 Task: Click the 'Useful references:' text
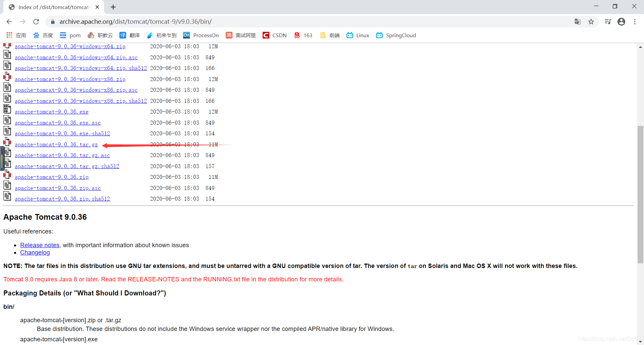pos(28,231)
